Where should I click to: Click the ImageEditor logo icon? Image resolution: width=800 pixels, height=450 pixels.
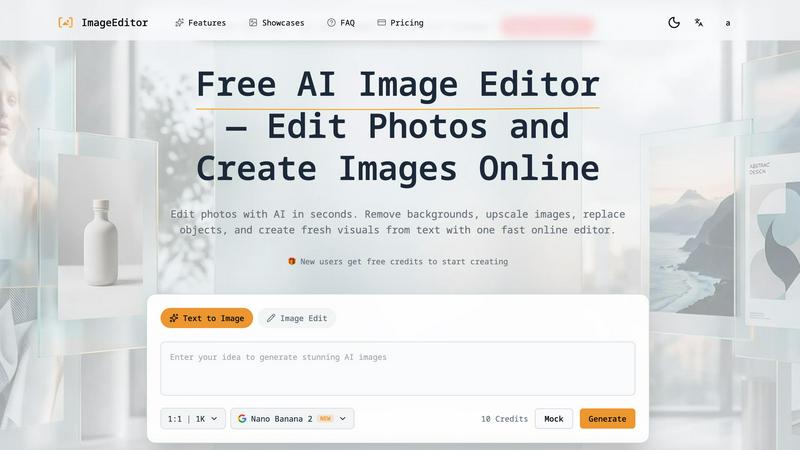pyautogui.click(x=65, y=22)
